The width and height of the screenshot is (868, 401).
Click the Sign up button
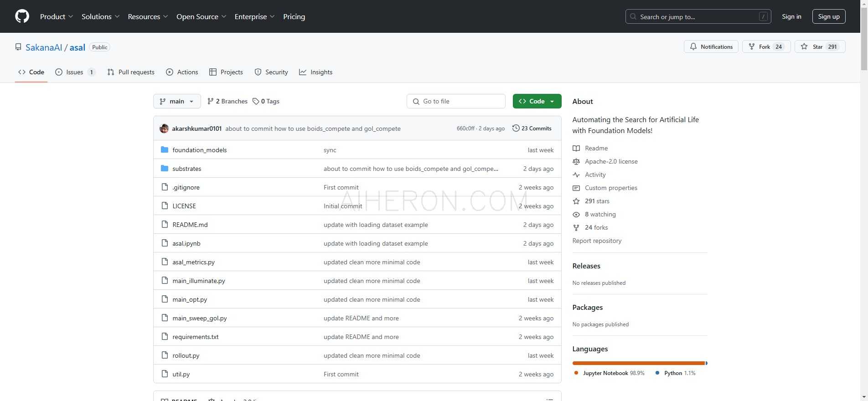click(828, 16)
